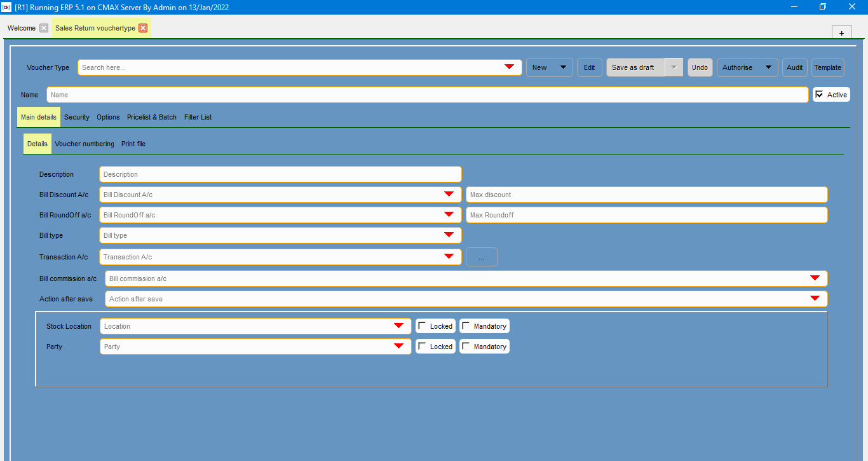
Task: Minimize the ERP window
Action: [794, 7]
